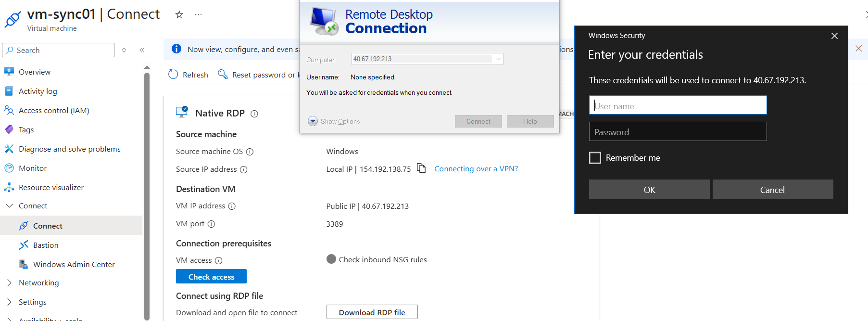The image size is (868, 321).
Task: Collapse the sidebar with double-chevron icon
Action: (x=142, y=50)
